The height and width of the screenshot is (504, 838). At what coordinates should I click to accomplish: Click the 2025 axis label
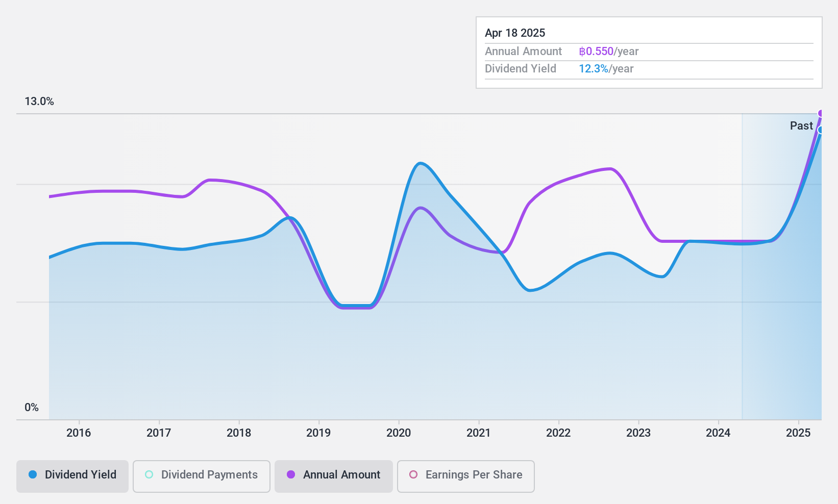[798, 433]
